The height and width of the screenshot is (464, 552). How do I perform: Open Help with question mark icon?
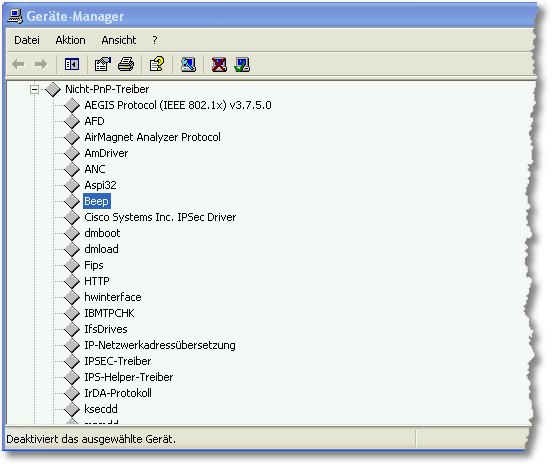157,64
